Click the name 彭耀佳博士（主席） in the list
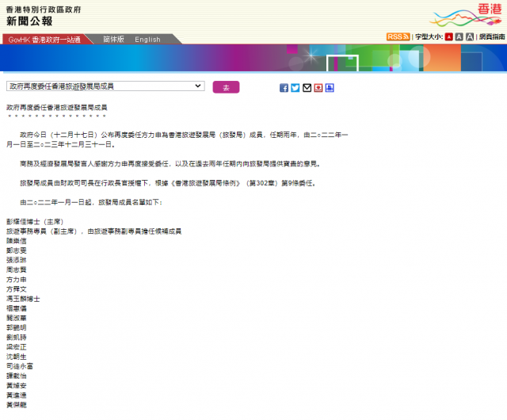This screenshot has width=507, height=420. pyautogui.click(x=37, y=222)
